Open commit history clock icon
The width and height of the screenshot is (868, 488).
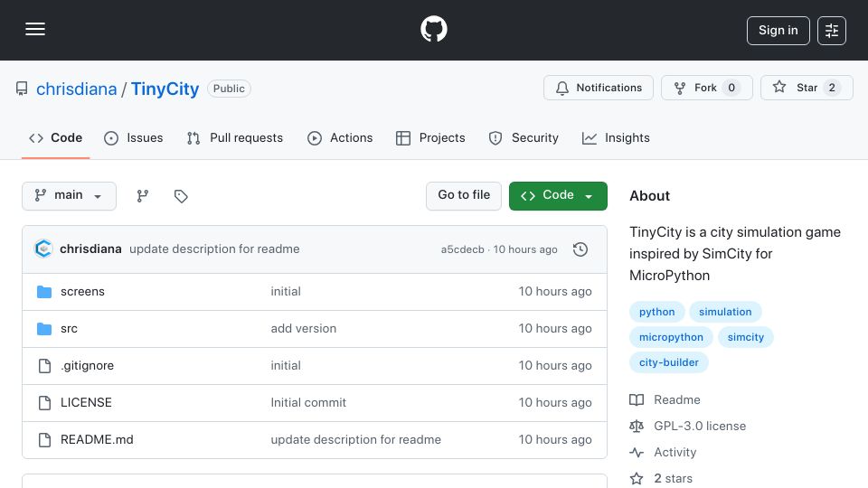point(580,249)
